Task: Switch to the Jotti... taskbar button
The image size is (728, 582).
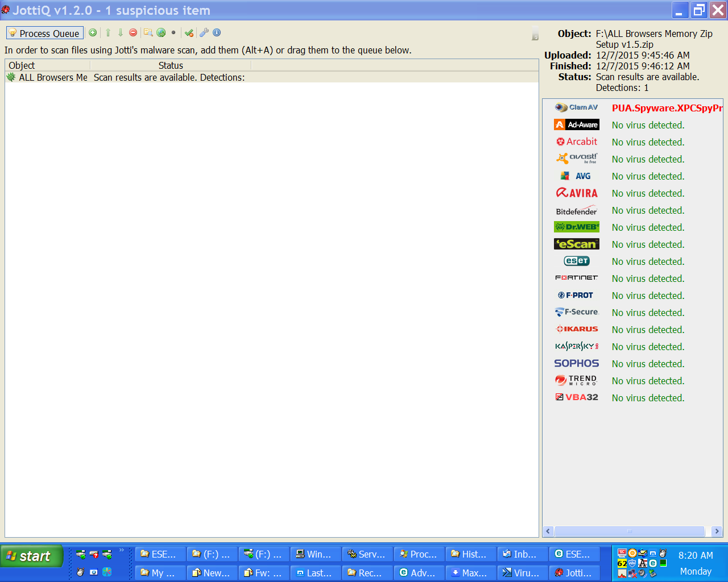Action: point(574,572)
